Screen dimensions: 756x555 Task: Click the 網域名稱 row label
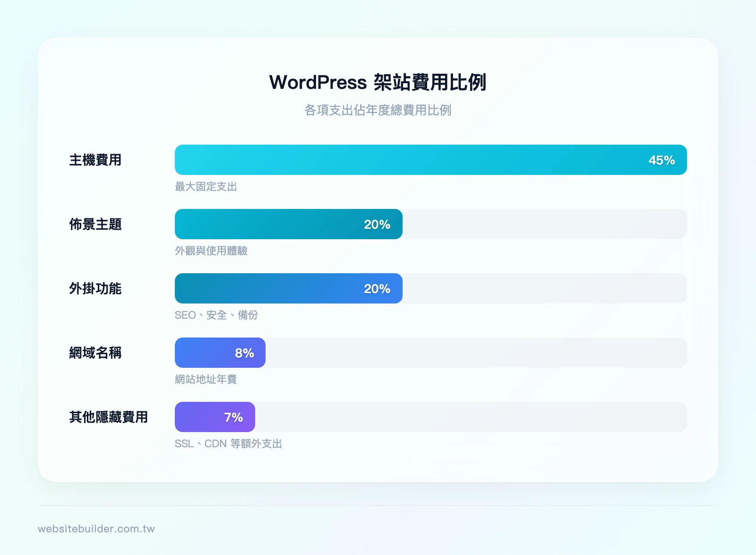click(95, 353)
